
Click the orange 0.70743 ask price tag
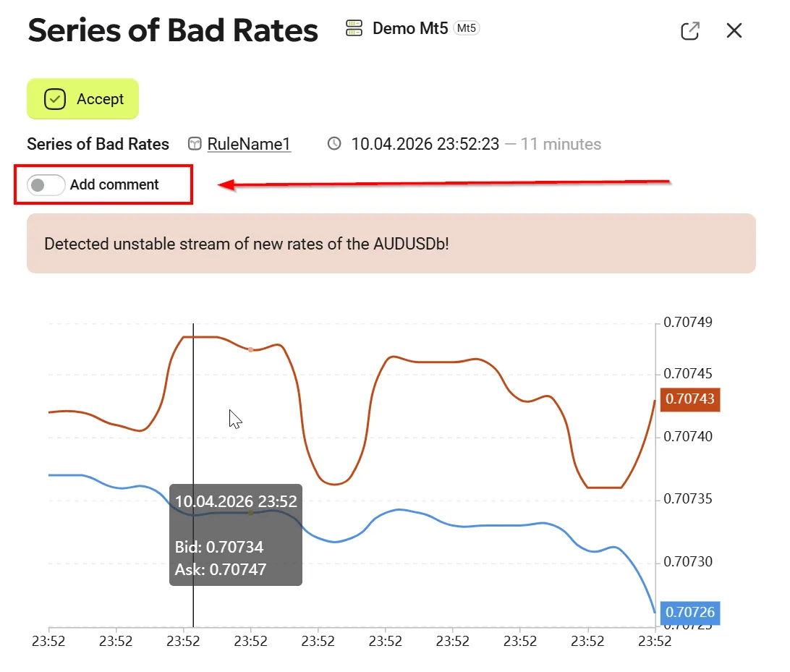pyautogui.click(x=690, y=399)
